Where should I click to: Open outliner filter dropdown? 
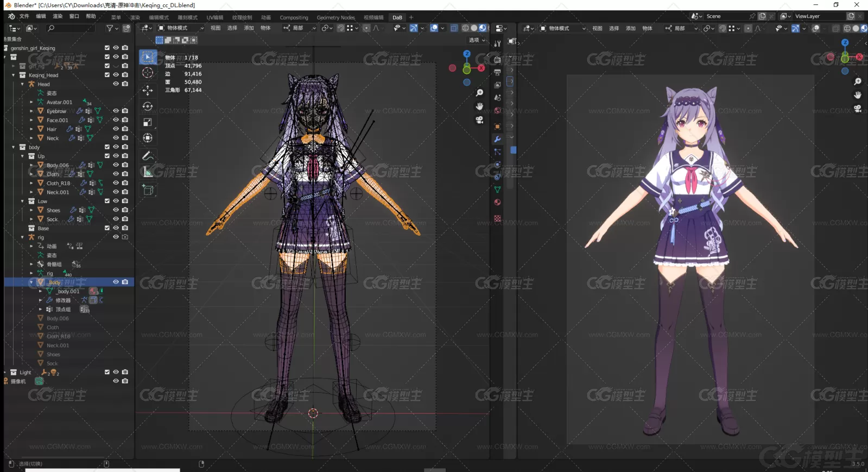(111, 28)
